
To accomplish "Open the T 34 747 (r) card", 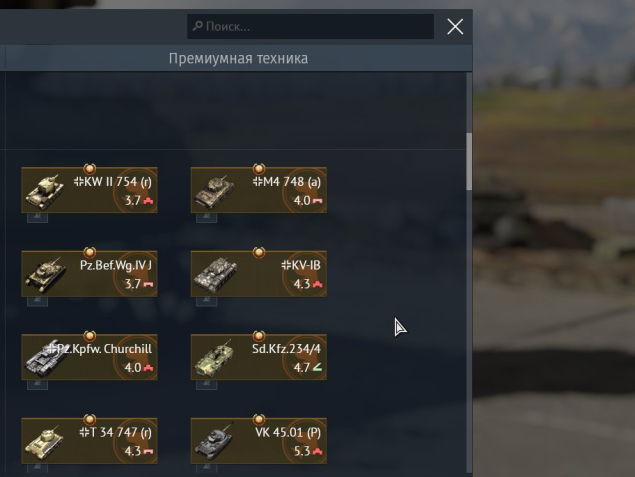I will pos(89,441).
